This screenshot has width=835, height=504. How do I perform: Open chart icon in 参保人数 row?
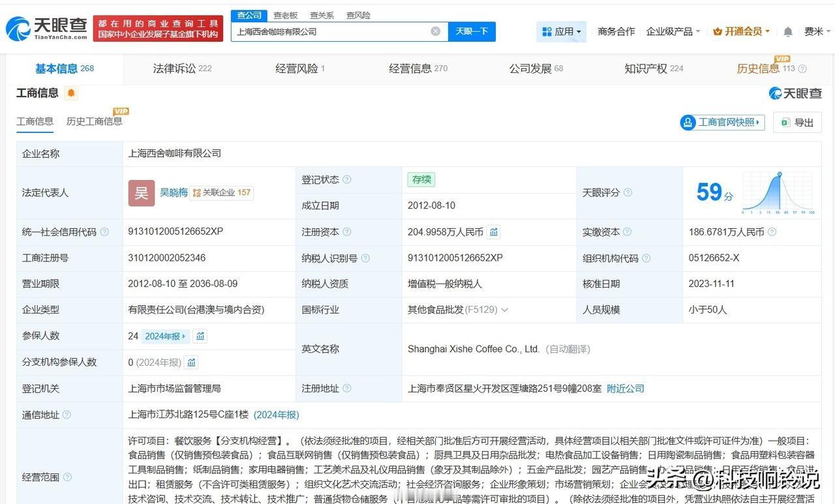(x=200, y=336)
